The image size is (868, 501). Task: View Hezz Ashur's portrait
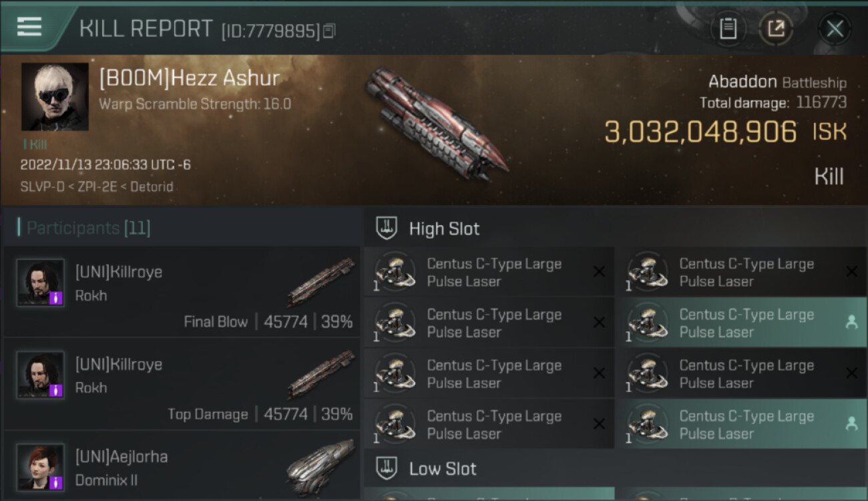(55, 97)
